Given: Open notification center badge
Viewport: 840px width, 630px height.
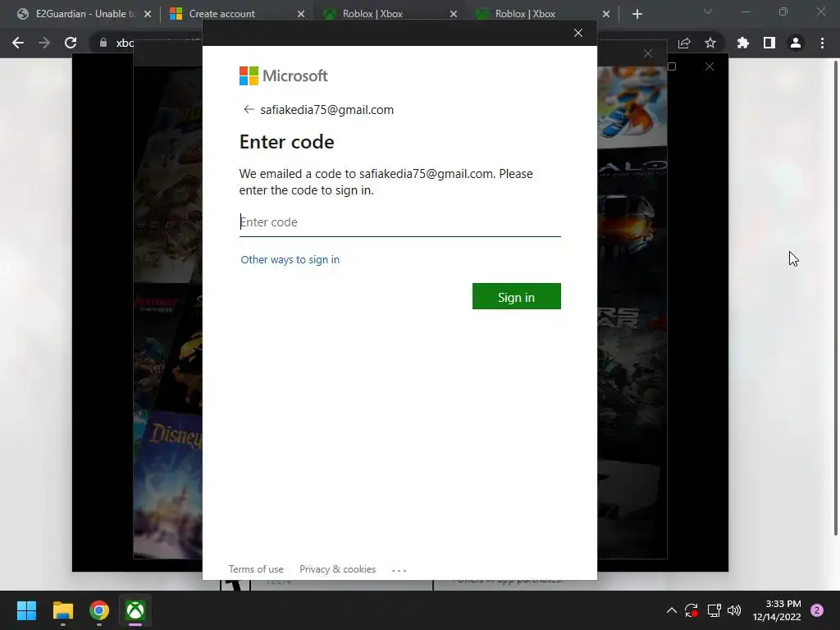Looking at the screenshot, I should [817, 610].
